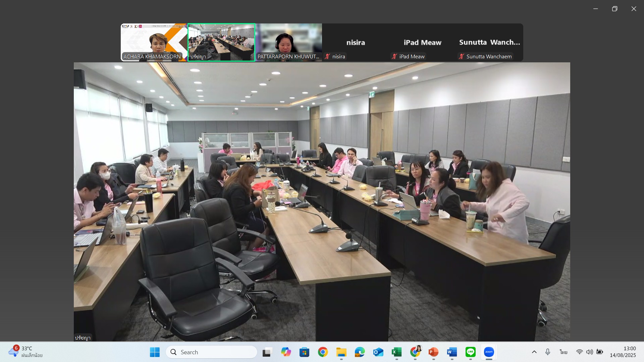The width and height of the screenshot is (644, 362).
Task: Click the nisira participant tile
Action: tap(356, 43)
